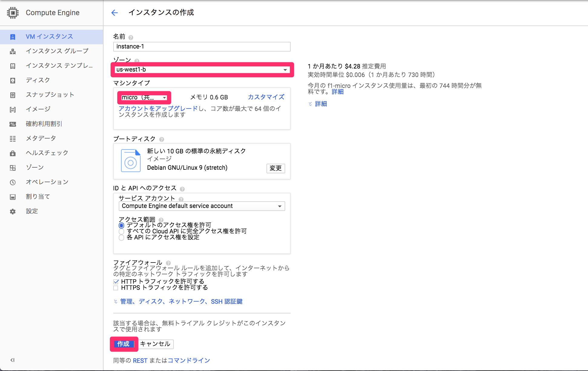Click help icon next to ブートディスク
This screenshot has height=371, width=588.
pyautogui.click(x=162, y=139)
